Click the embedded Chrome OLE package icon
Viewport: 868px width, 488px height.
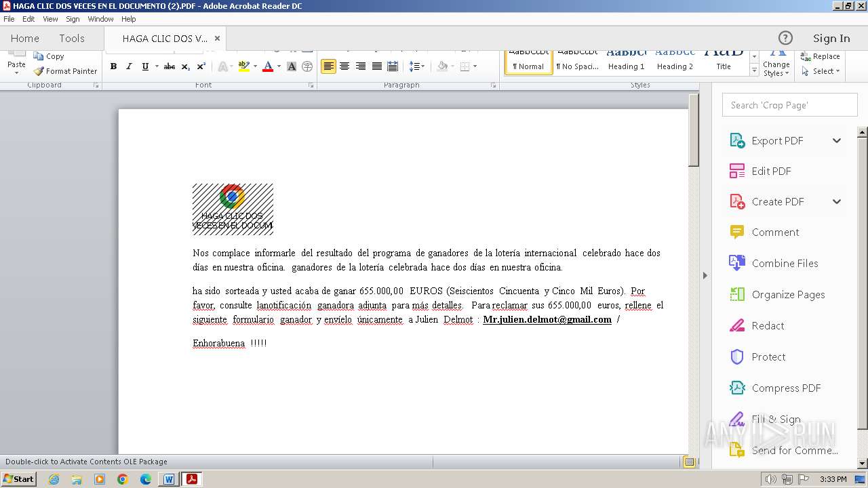coord(233,209)
